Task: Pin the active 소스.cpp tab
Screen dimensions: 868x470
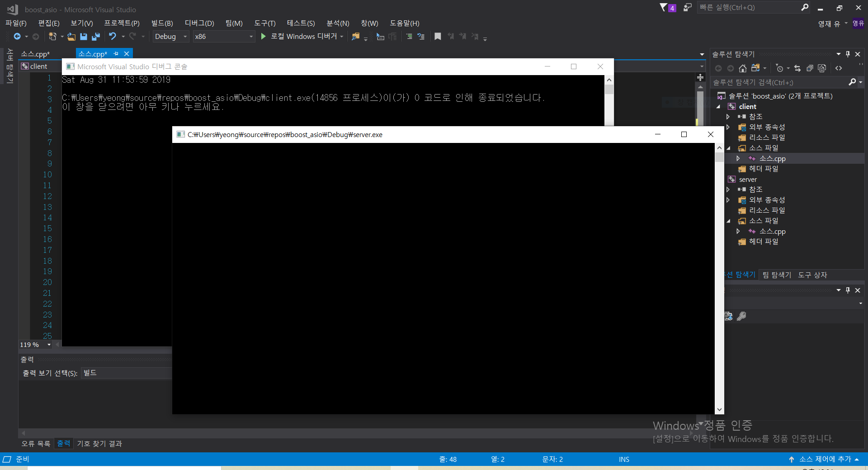Action: 116,54
